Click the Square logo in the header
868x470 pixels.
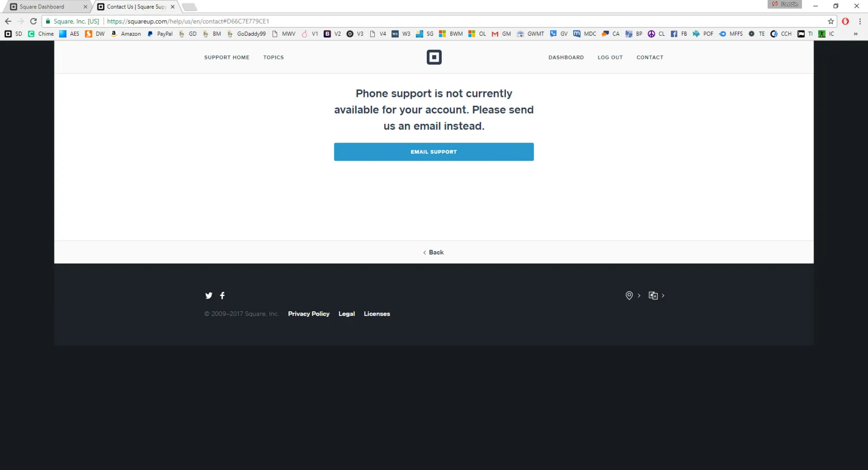coord(434,57)
